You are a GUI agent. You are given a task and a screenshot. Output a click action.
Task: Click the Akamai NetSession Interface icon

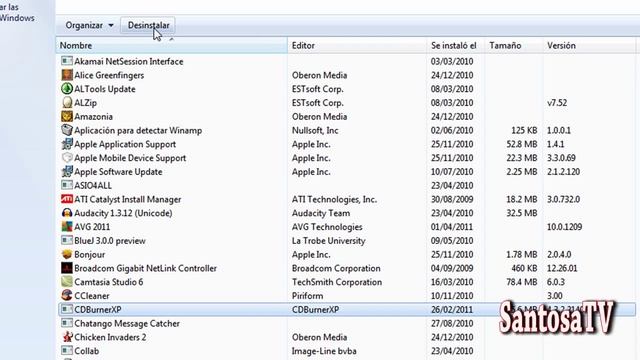pos(67,61)
